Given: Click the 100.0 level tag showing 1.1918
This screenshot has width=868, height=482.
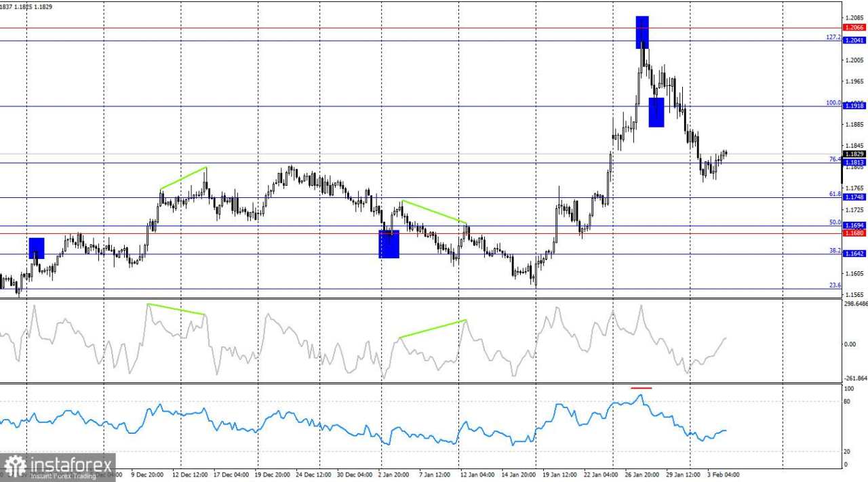Looking at the screenshot, I should pyautogui.click(x=853, y=105).
